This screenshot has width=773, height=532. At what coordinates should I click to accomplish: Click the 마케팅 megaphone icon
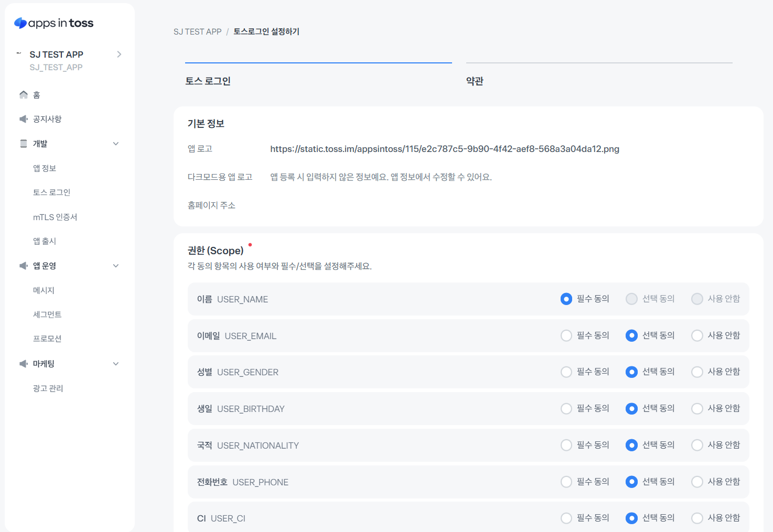pyautogui.click(x=24, y=364)
